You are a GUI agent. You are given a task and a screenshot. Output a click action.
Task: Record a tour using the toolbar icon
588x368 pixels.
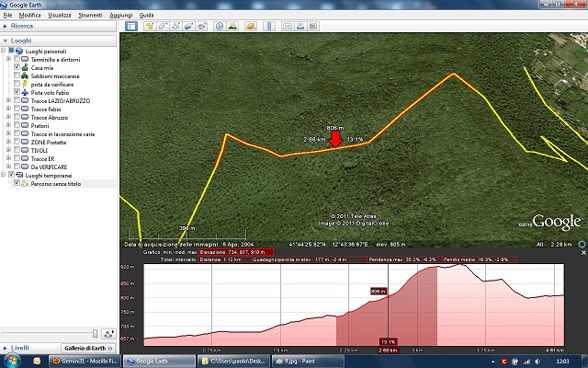tap(201, 26)
